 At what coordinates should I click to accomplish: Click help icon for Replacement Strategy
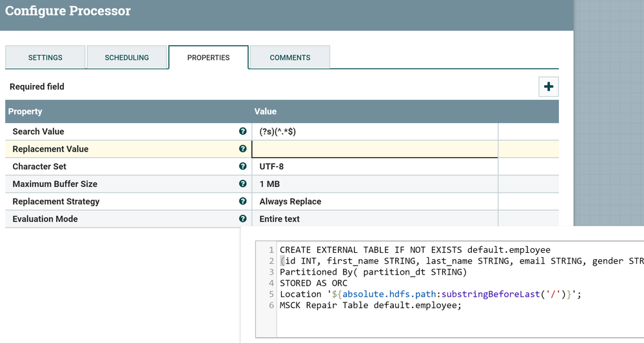[x=242, y=201]
